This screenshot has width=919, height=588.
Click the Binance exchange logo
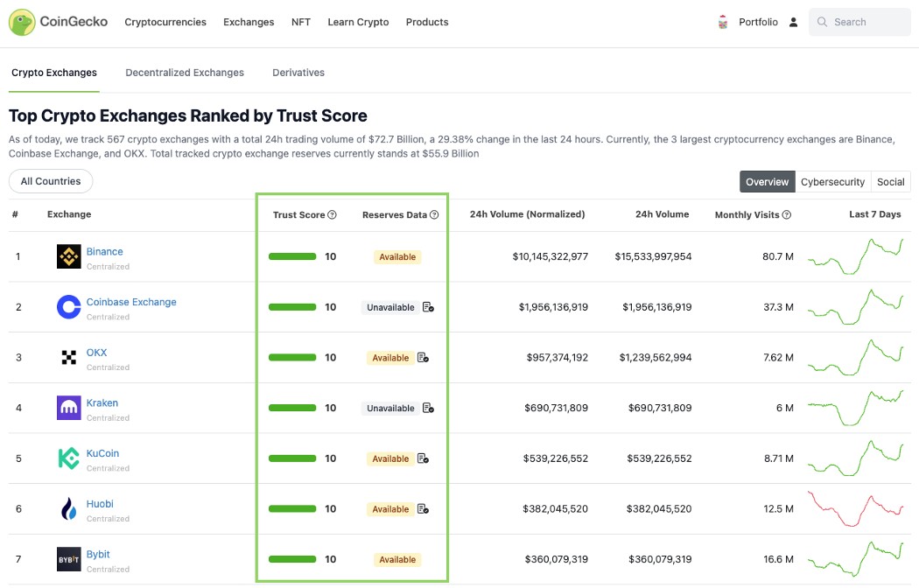tap(68, 256)
